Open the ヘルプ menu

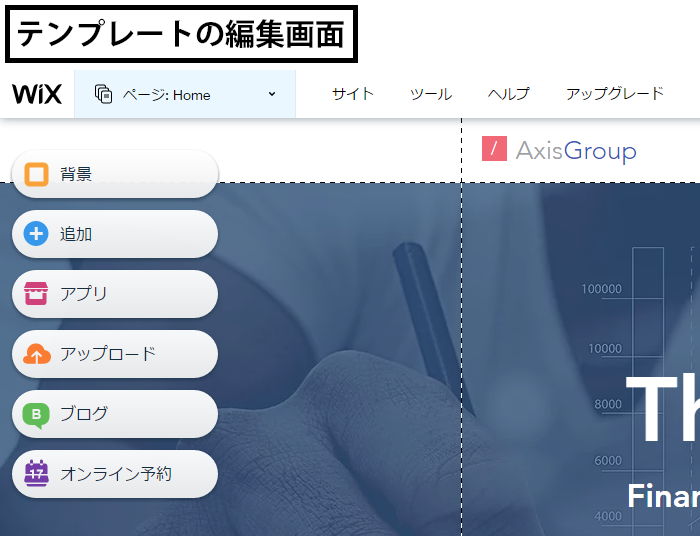point(509,94)
